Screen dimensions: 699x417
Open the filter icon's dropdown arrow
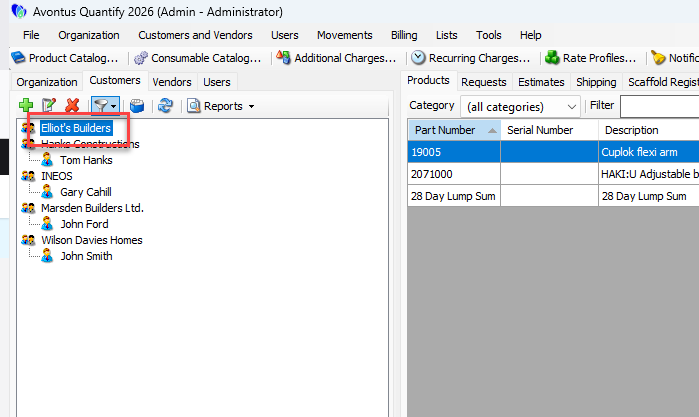coord(114,106)
